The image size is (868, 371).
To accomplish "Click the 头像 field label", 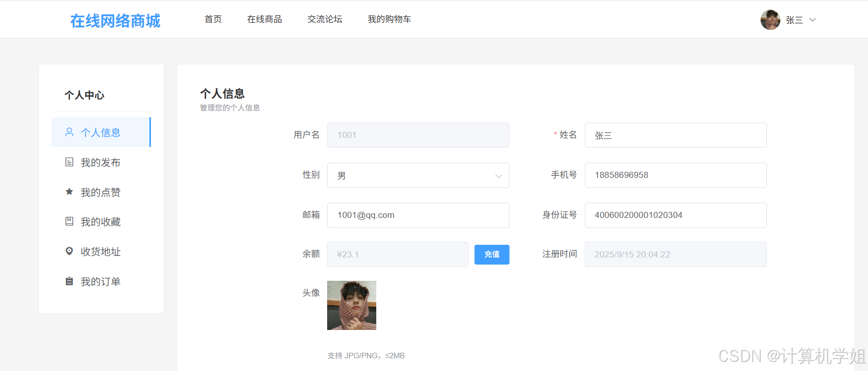I will tap(311, 293).
